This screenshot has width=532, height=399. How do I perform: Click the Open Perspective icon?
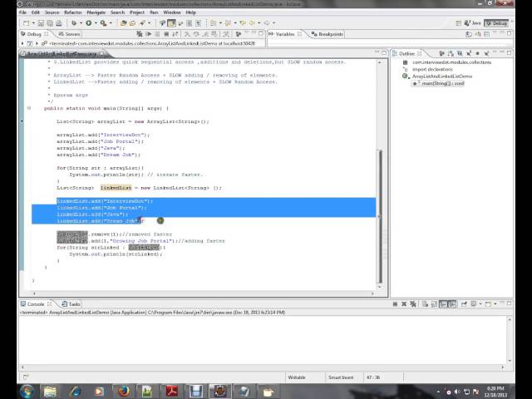coord(458,23)
